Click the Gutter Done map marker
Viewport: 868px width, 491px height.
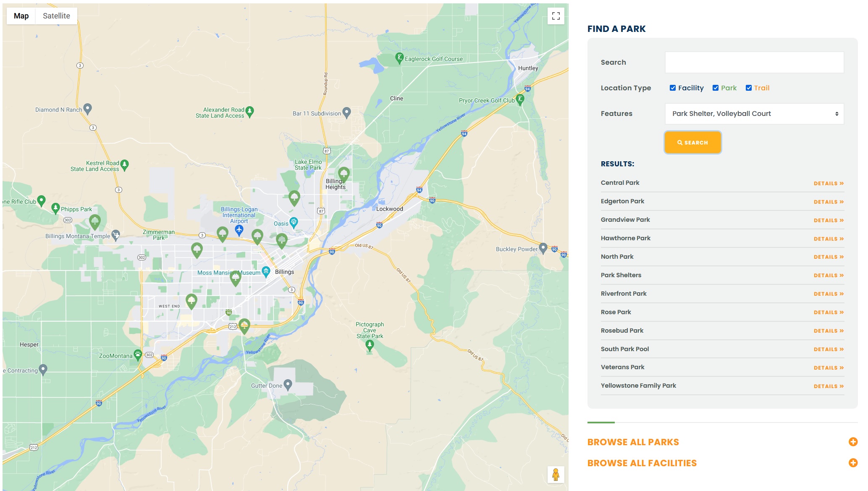pos(288,383)
